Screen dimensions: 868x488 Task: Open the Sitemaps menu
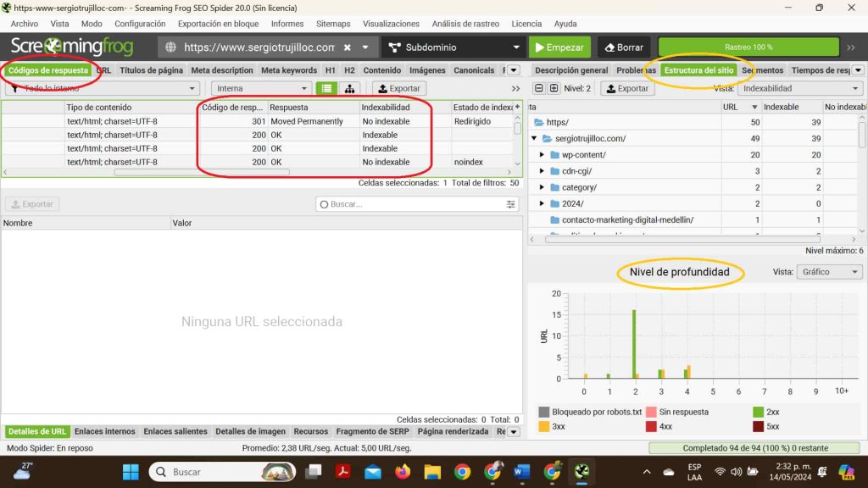[332, 24]
